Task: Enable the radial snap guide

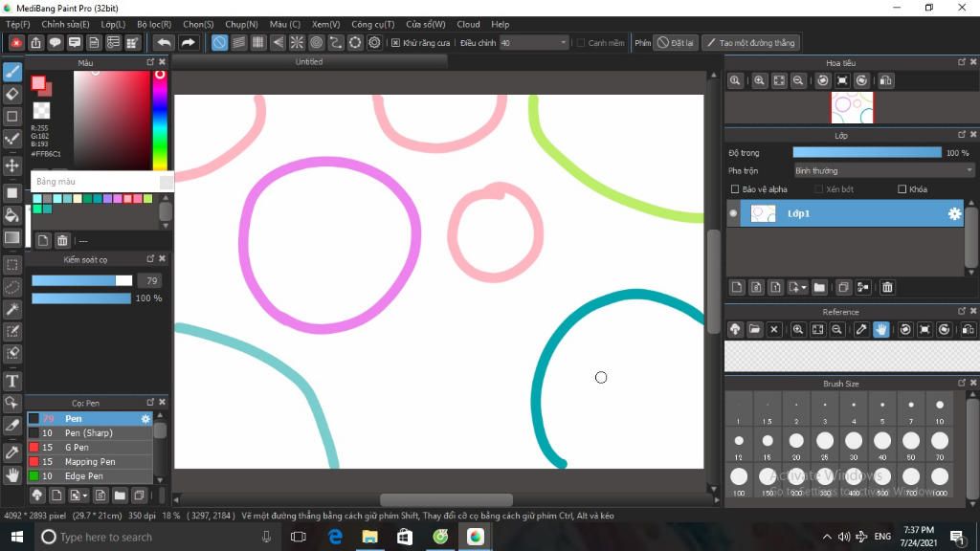Action: (297, 42)
